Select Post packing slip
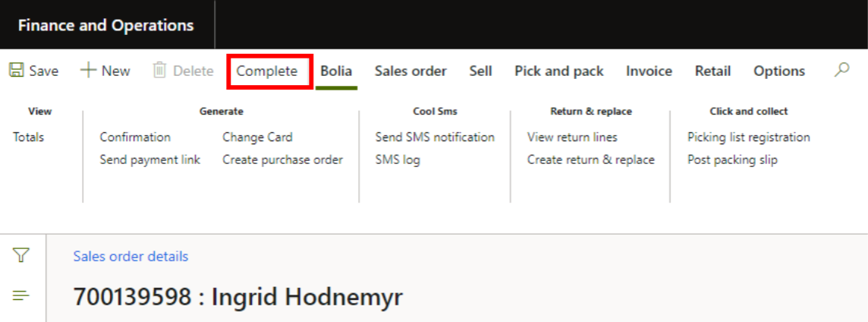 coord(732,160)
